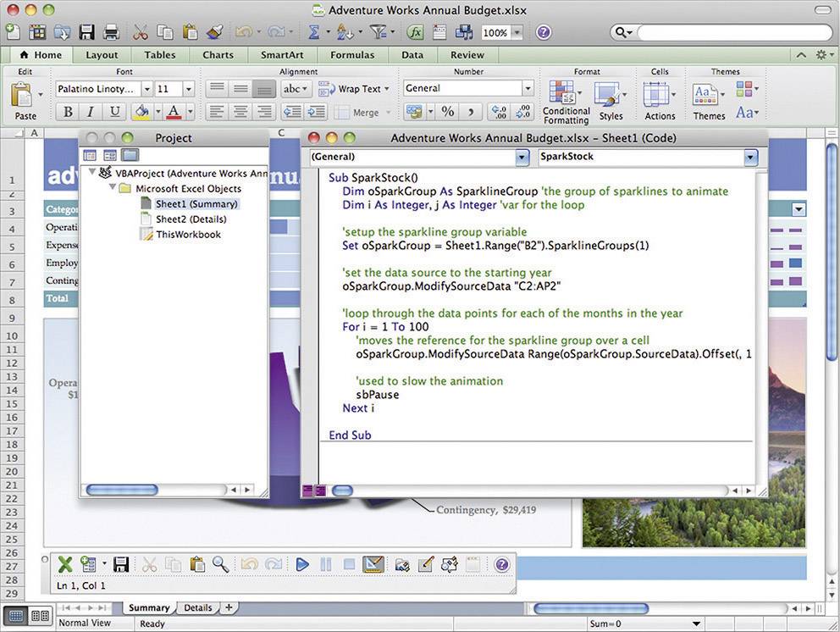This screenshot has width=840, height=632.
Task: Select center horizontal text alignment
Action: [x=240, y=112]
